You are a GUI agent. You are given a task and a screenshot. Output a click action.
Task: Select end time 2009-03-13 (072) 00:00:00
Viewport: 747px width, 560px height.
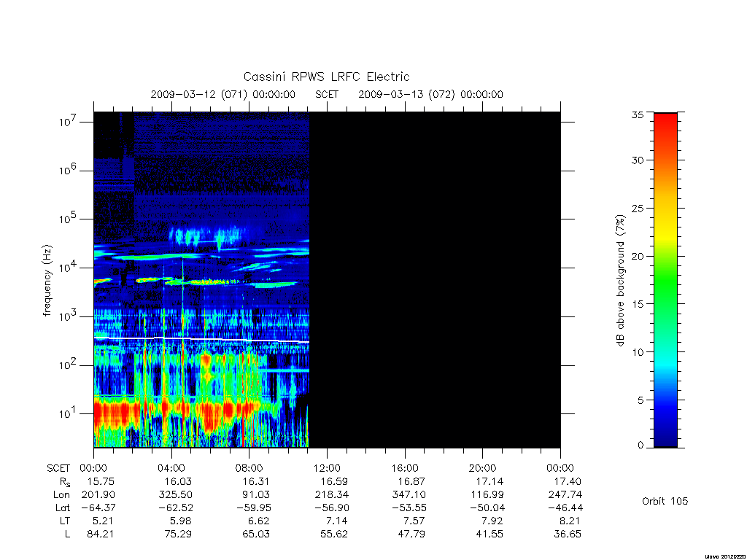430,94
